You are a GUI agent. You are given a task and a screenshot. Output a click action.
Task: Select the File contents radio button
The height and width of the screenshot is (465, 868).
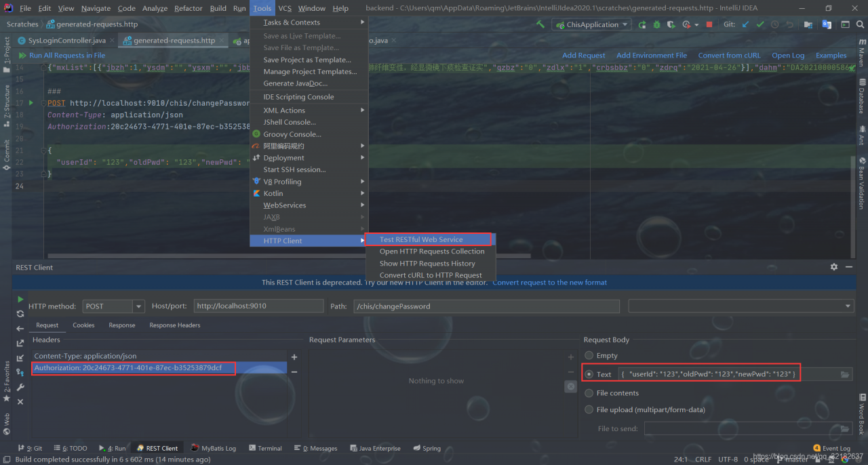(x=589, y=393)
